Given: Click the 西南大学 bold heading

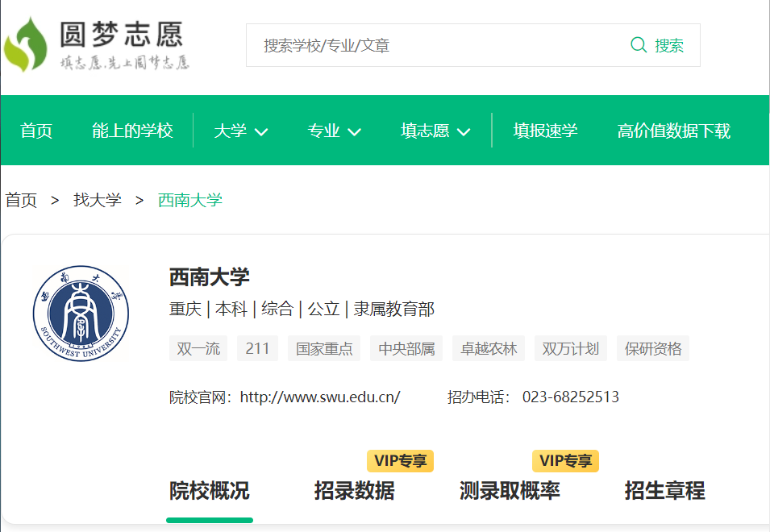Looking at the screenshot, I should click(x=210, y=277).
